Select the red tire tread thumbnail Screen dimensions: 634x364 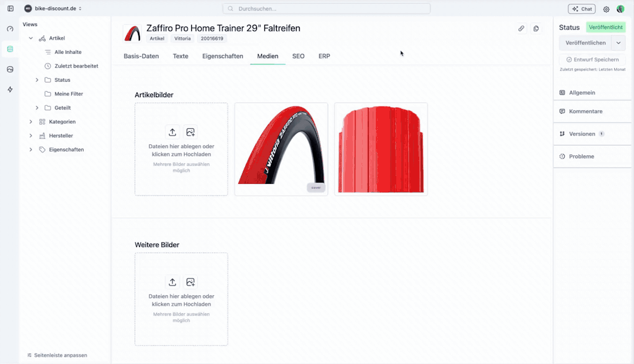tap(381, 149)
